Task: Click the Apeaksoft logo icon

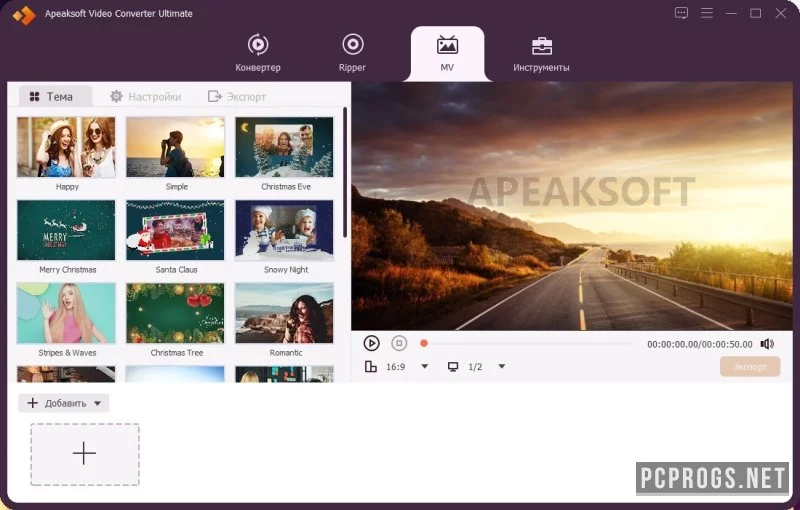Action: [24, 15]
